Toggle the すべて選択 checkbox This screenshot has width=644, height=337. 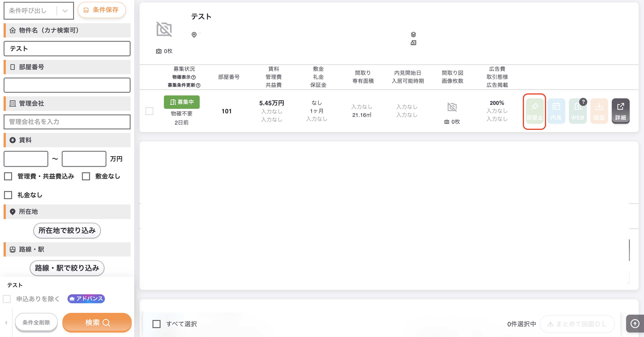157,324
